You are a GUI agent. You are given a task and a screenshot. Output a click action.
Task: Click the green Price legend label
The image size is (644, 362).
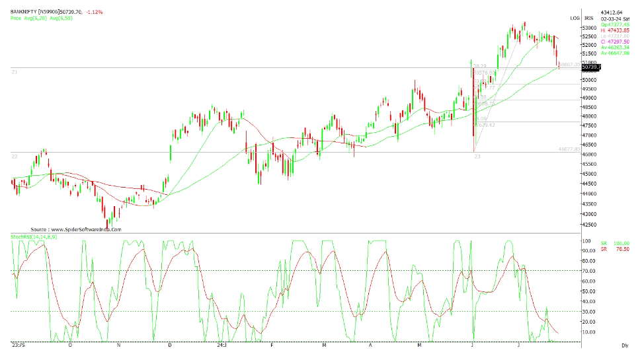17,18
